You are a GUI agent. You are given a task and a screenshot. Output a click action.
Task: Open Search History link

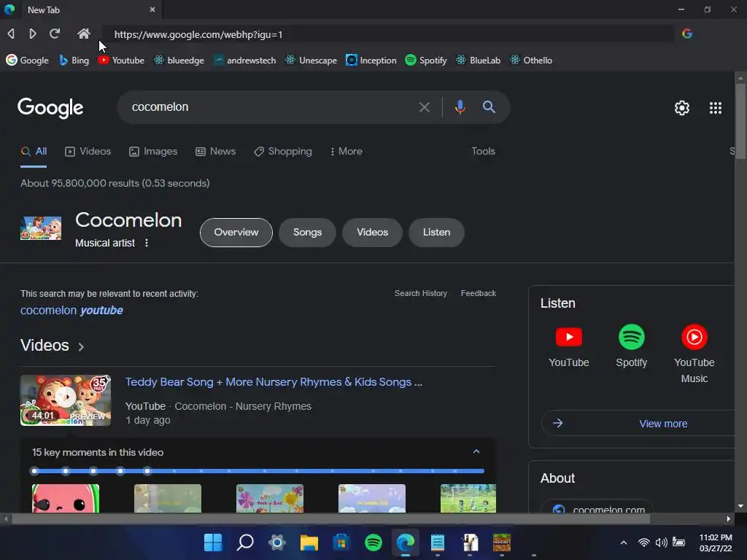pyautogui.click(x=421, y=293)
